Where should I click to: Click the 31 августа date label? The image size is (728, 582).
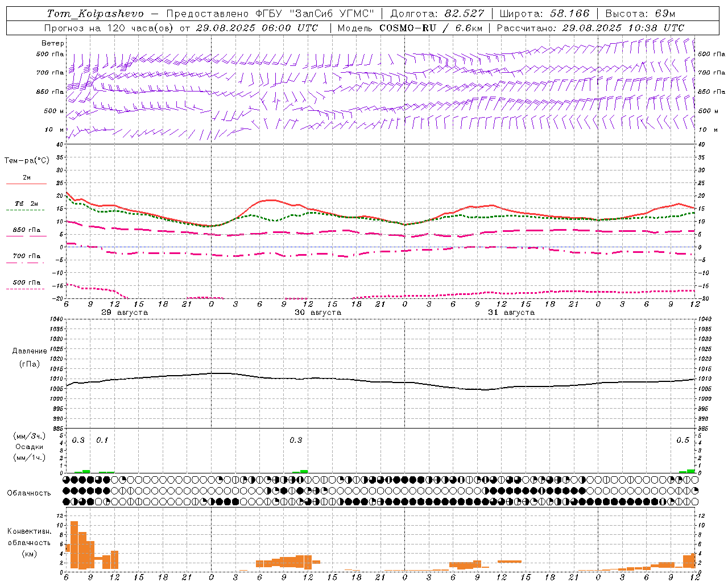[511, 313]
